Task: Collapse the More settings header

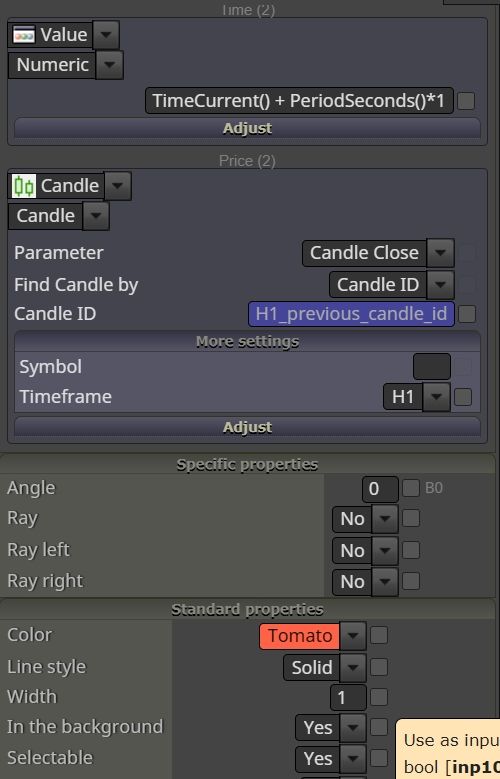Action: pos(248,342)
